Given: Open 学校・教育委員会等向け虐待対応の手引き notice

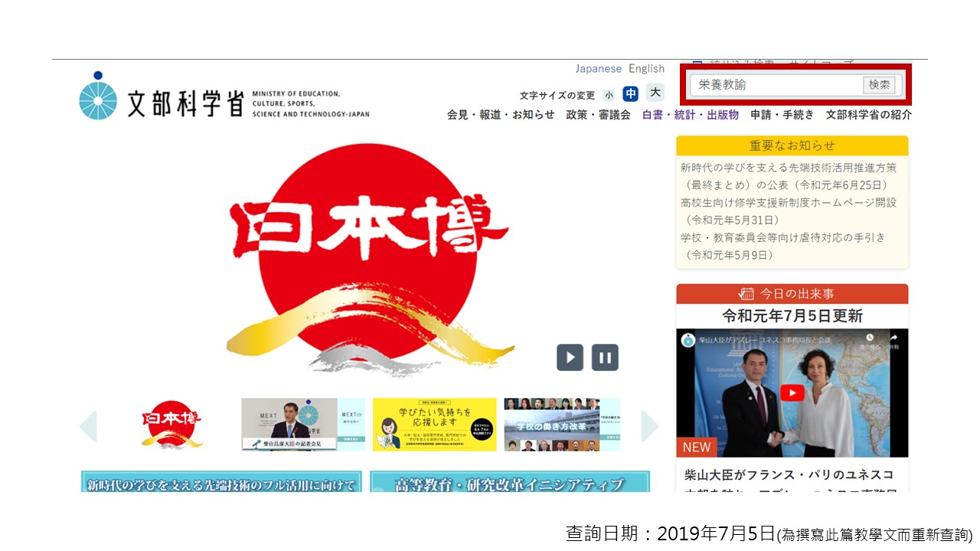Looking at the screenshot, I should [783, 246].
